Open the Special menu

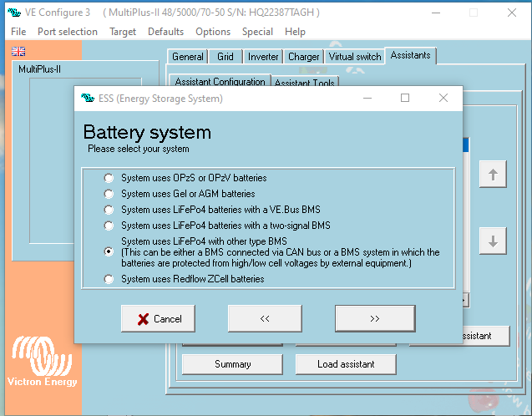tap(257, 32)
